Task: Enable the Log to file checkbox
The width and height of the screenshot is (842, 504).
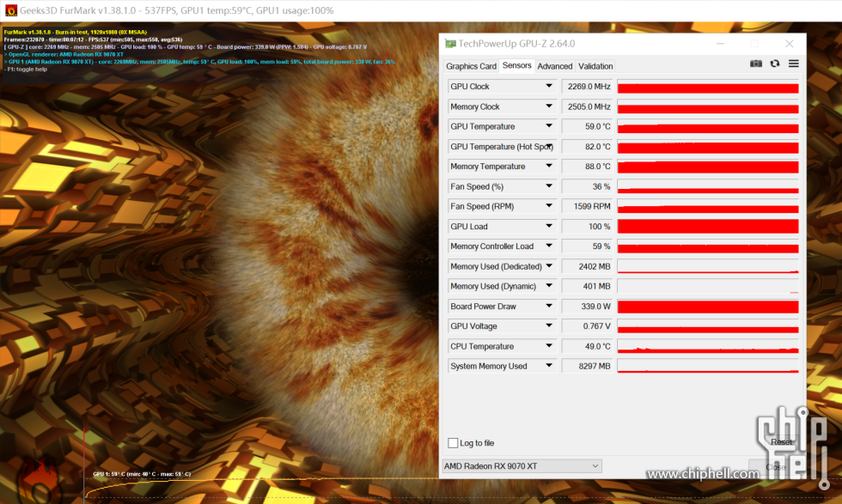Action: (x=453, y=443)
